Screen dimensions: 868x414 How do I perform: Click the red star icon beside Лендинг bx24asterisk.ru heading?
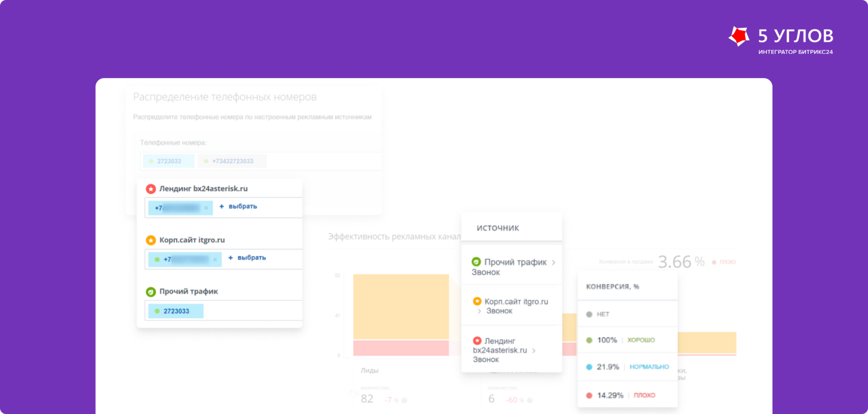[151, 189]
